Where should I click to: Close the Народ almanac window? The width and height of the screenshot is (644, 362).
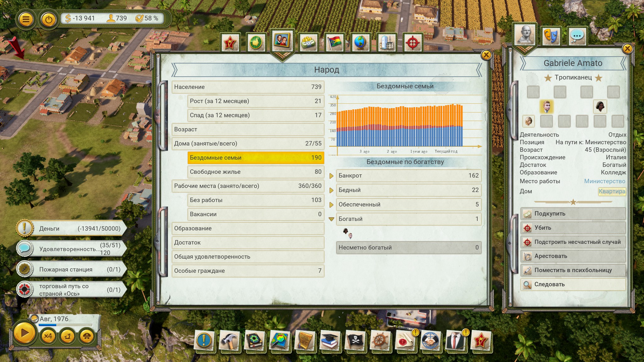tap(486, 55)
